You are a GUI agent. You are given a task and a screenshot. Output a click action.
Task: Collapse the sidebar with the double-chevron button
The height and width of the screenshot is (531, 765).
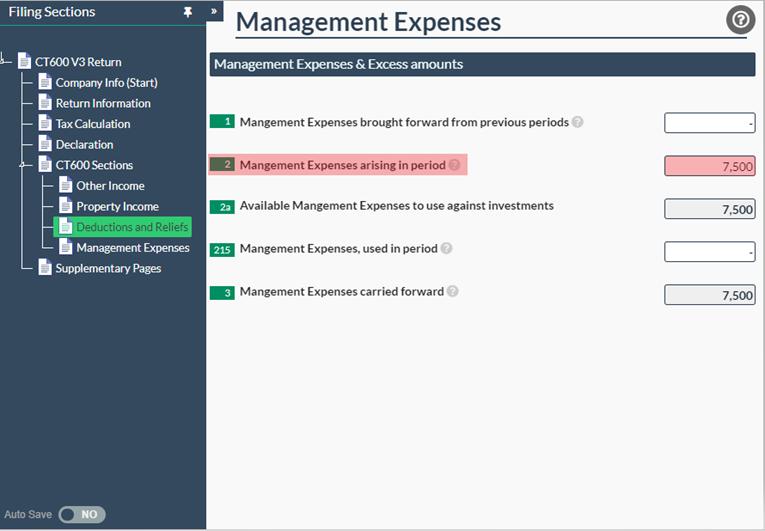point(214,11)
